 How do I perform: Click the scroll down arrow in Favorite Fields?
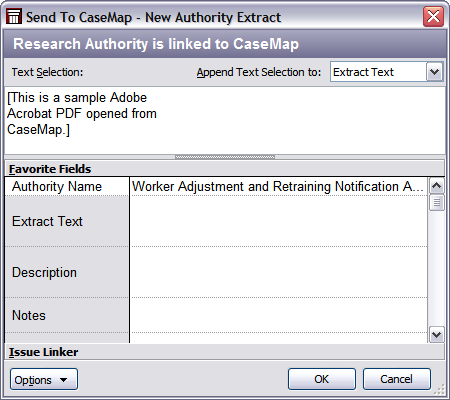(x=437, y=334)
